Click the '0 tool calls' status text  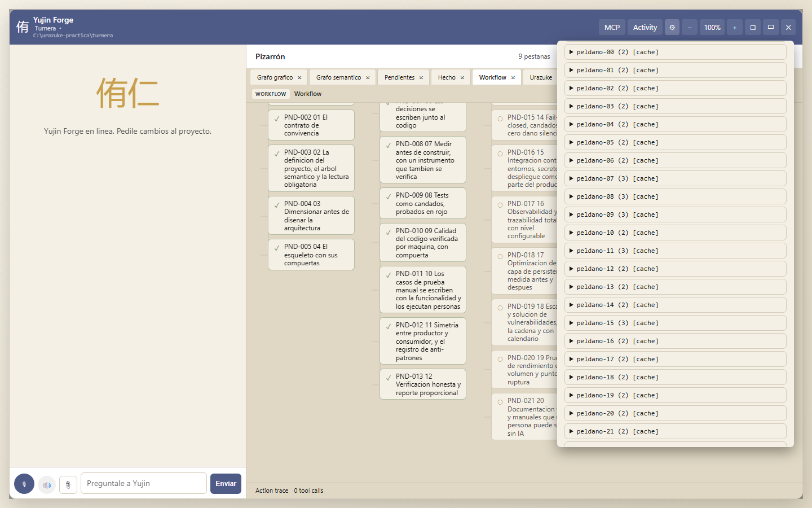[308, 491]
